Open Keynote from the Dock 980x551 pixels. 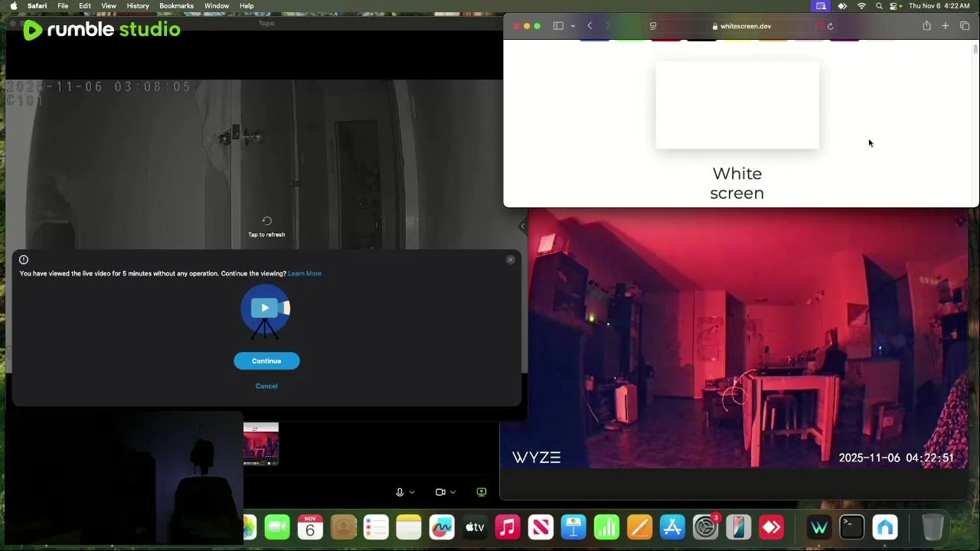[x=573, y=527]
